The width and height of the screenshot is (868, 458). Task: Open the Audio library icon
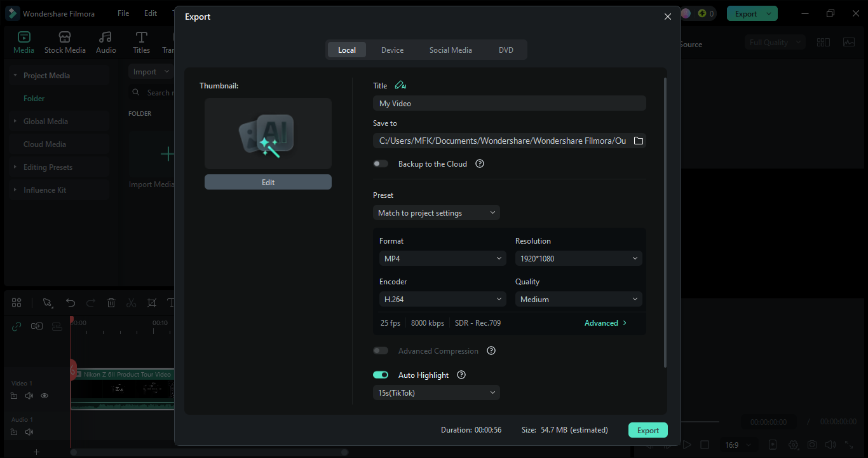point(106,42)
